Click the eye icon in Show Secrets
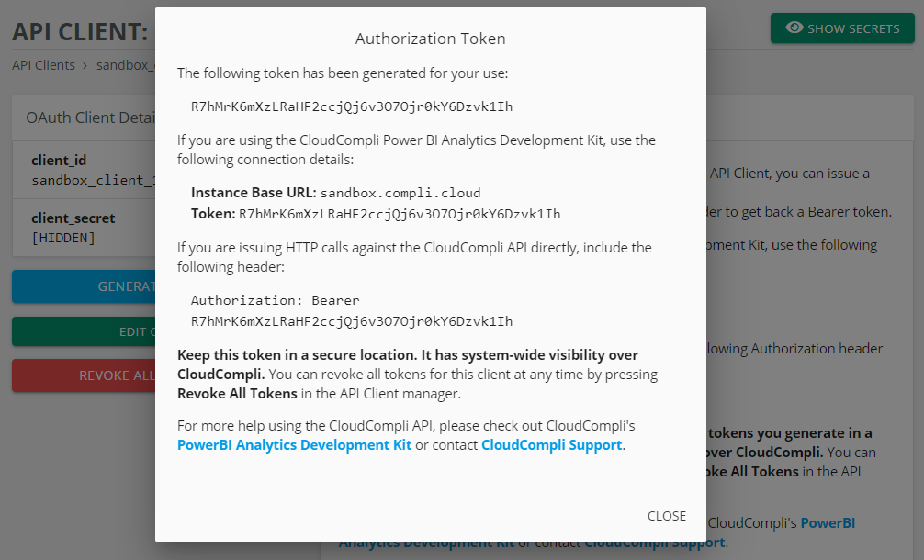 [x=794, y=28]
